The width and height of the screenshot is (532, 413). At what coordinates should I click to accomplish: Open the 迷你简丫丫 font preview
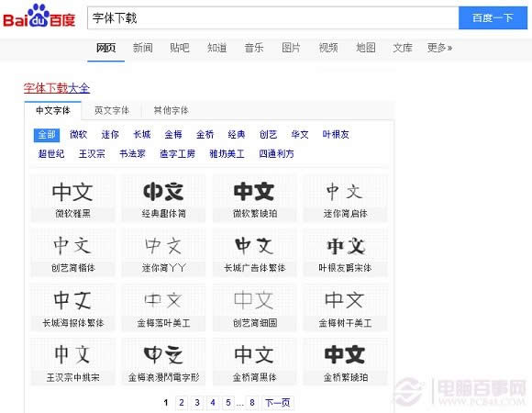point(163,252)
